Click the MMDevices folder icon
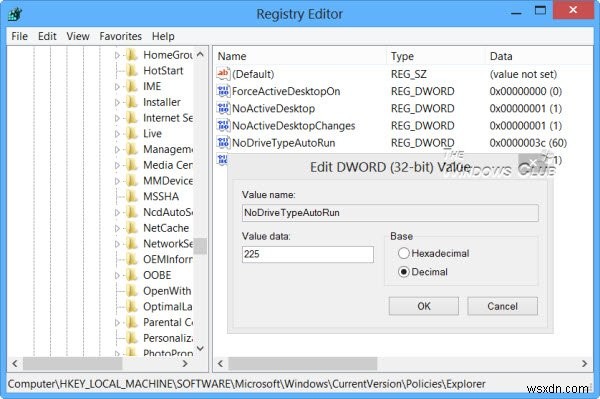Screen dimensions: 600x399 (x=132, y=181)
